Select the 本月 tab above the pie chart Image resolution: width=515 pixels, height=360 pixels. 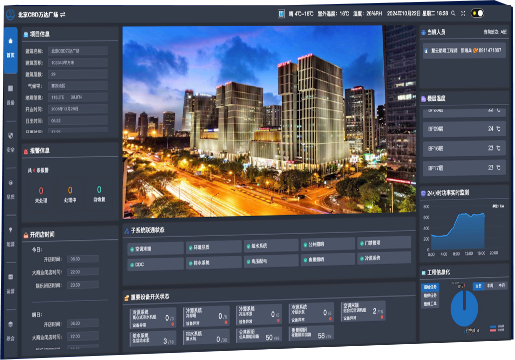tap(502, 285)
